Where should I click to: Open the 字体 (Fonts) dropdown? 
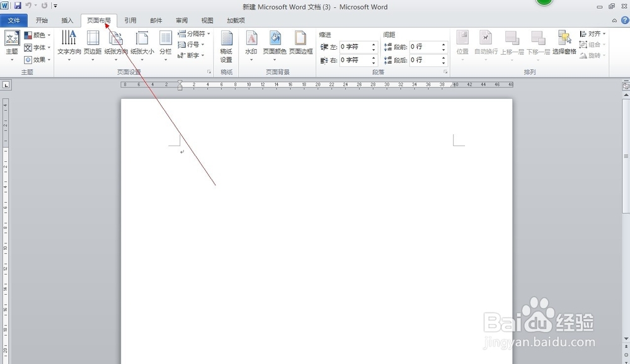click(x=38, y=47)
